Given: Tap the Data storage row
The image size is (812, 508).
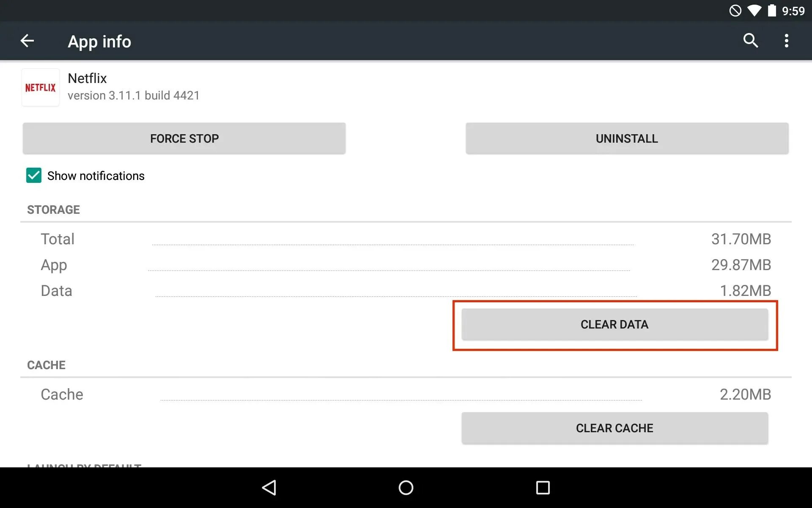Looking at the screenshot, I should [x=406, y=291].
